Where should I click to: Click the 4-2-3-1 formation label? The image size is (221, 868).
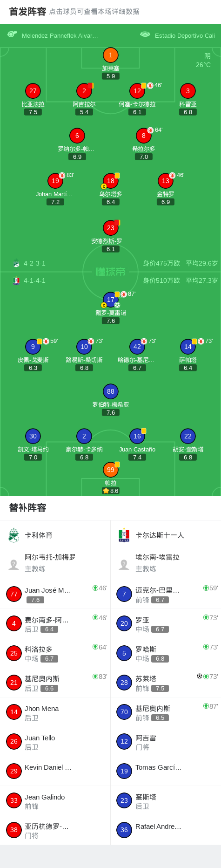click(34, 263)
